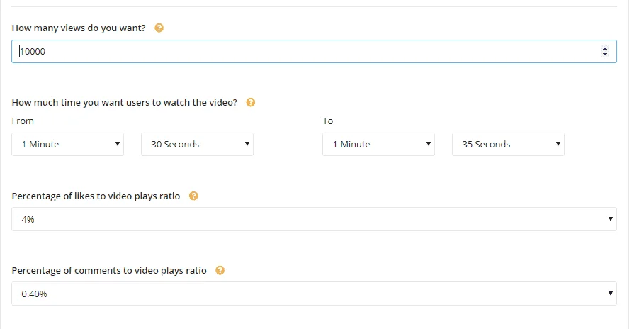Click the 'Percentage of likes to video plays ratio' label
The width and height of the screenshot is (644, 329).
click(x=96, y=196)
